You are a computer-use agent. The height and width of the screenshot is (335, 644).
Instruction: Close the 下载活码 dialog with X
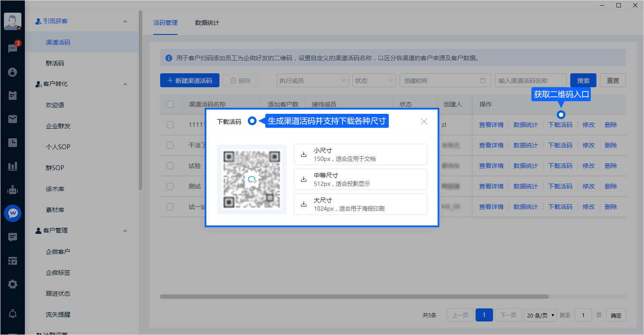(x=424, y=122)
